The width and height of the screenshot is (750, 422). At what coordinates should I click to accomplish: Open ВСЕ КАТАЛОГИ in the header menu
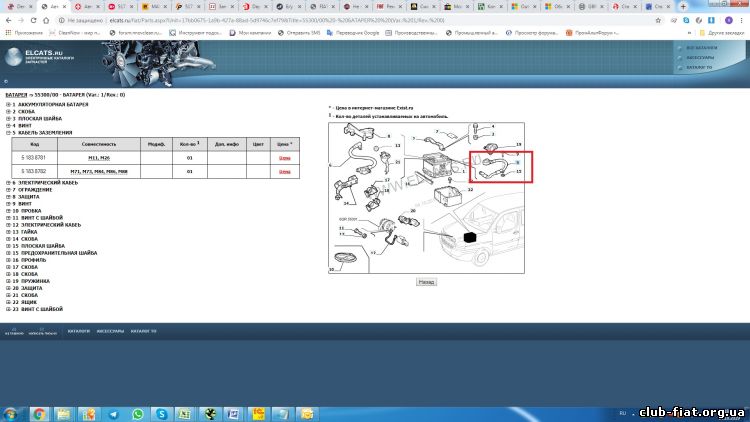tap(701, 48)
